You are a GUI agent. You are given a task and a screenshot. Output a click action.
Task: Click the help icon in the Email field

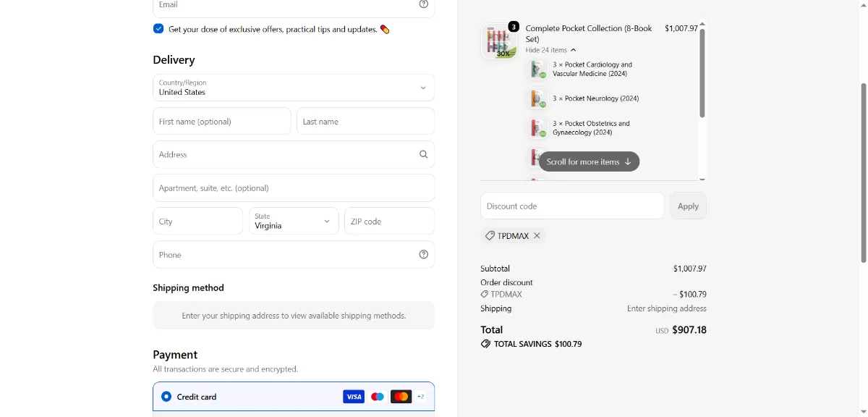coord(424,4)
